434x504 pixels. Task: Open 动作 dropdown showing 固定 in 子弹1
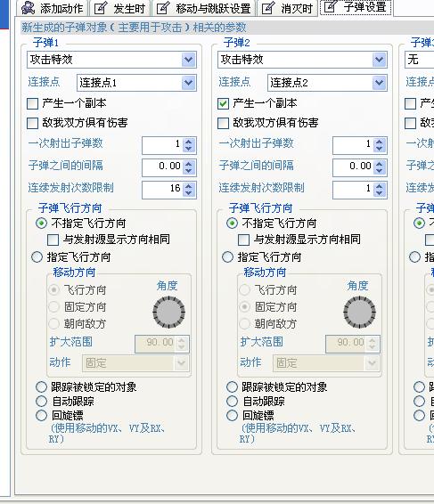point(135,363)
